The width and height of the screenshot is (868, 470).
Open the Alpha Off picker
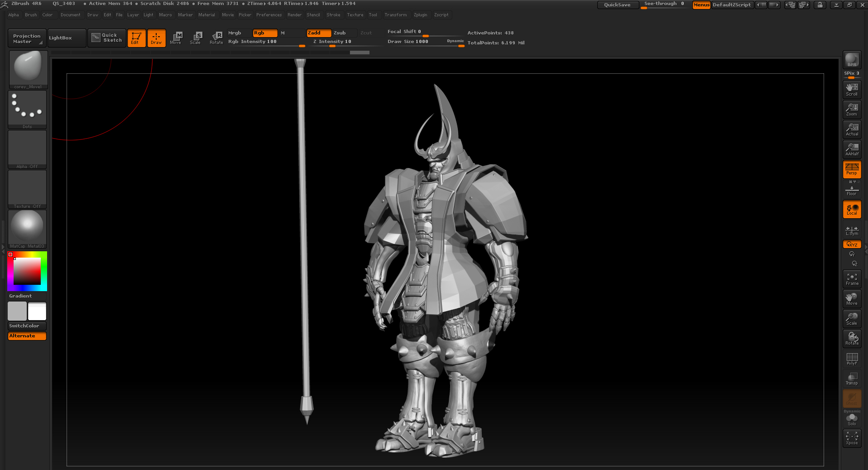tap(27, 149)
